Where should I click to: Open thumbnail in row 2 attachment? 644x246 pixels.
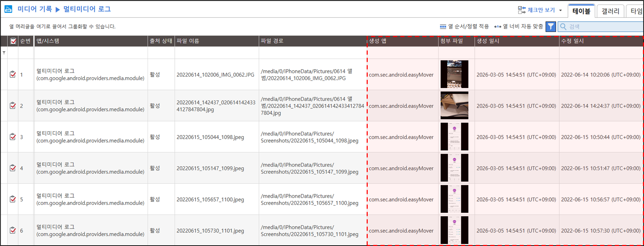(x=454, y=106)
